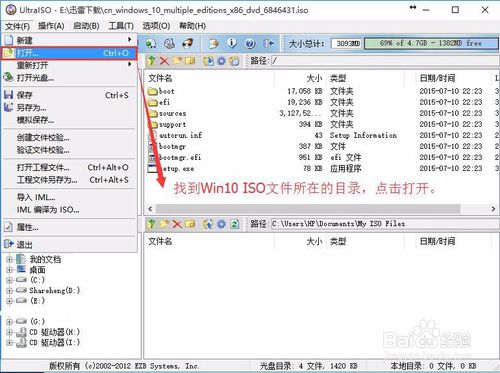Image resolution: width=500 pixels, height=373 pixels.
Task: Open the 启动(B) menu
Action: [86, 26]
